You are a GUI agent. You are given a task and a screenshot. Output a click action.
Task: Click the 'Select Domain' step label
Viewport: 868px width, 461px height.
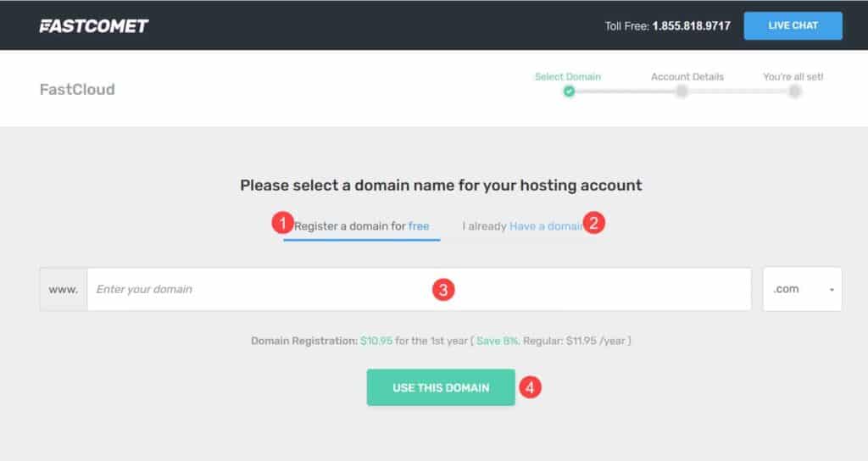[567, 77]
